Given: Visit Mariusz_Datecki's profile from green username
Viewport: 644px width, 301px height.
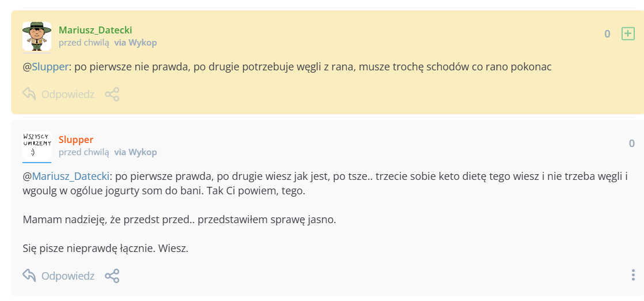Looking at the screenshot, I should 96,30.
